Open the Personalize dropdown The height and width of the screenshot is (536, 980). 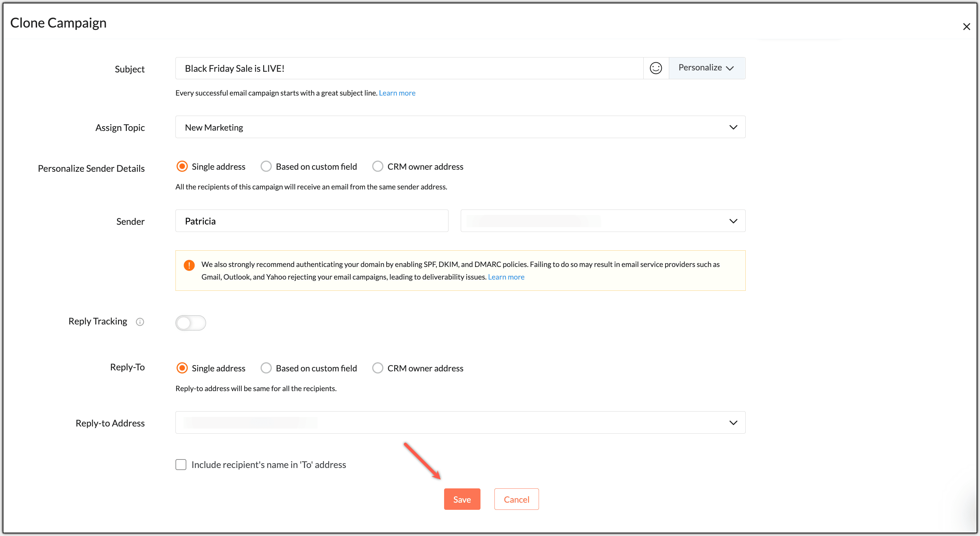coord(707,68)
